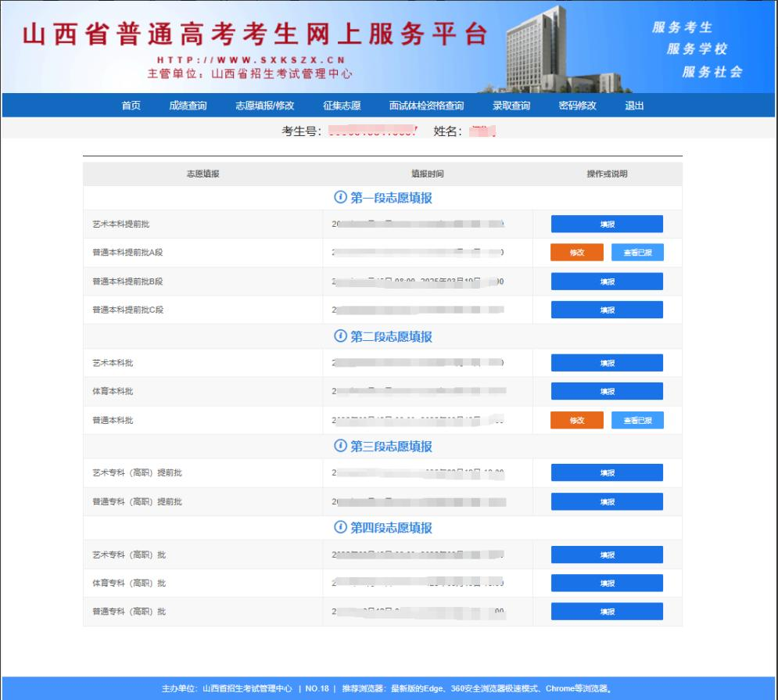Click 填报 for 体育本科批
This screenshot has width=778, height=700.
click(607, 390)
